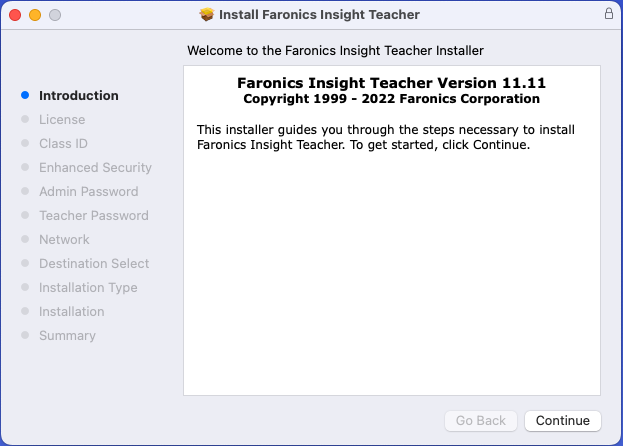623x446 pixels.
Task: Click the Installation step in sidebar
Action: (71, 312)
